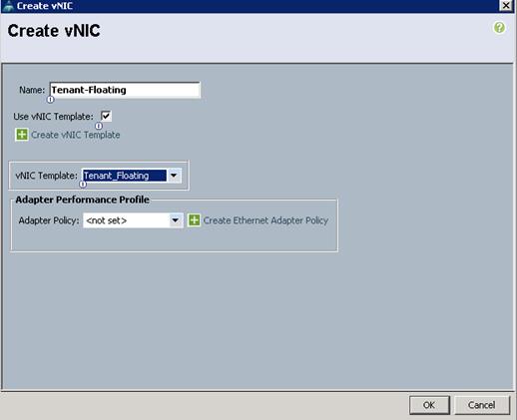This screenshot has width=517, height=420.
Task: Click the large Create vNIC heading
Action: coord(54,31)
